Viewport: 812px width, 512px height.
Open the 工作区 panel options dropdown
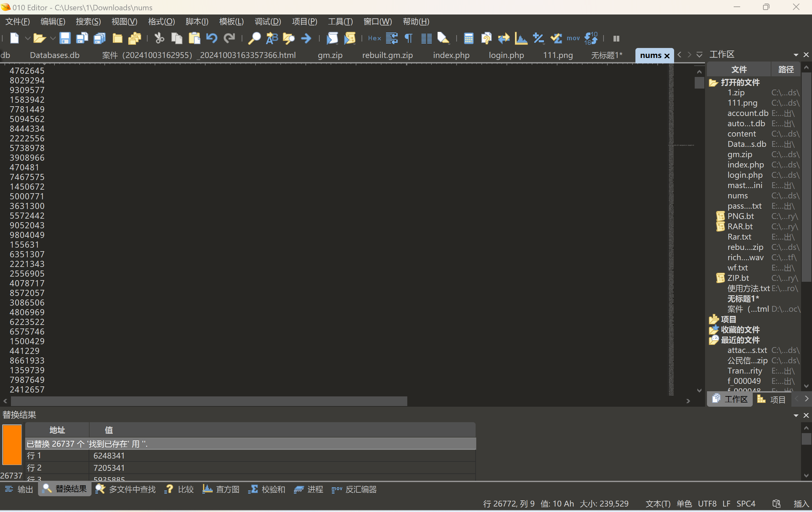tap(796, 55)
